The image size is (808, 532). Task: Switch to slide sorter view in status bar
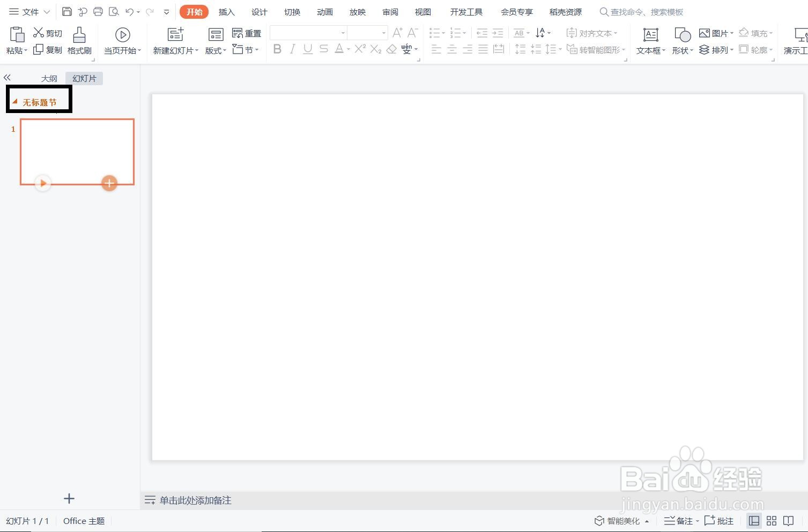[x=772, y=521]
